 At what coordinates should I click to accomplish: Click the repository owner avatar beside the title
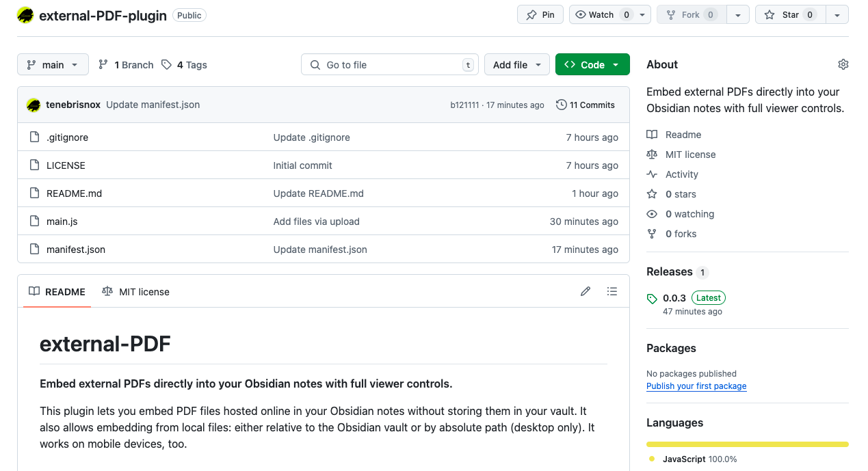click(25, 15)
